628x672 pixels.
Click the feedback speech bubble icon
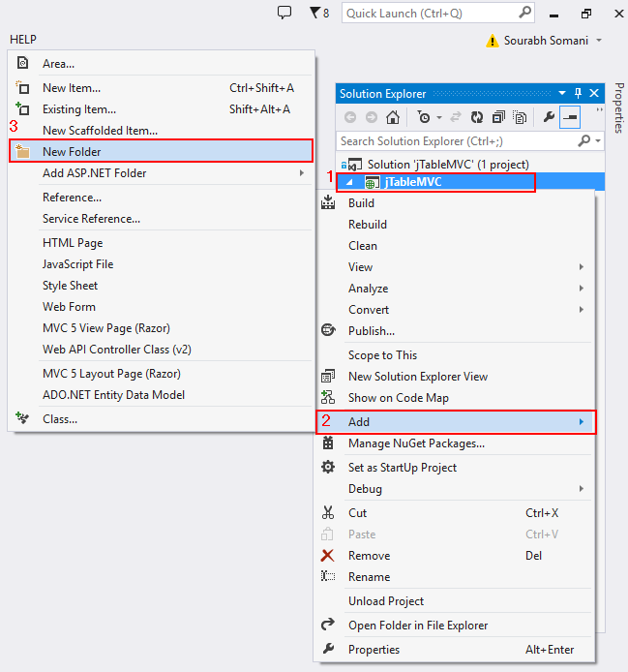[x=284, y=13]
